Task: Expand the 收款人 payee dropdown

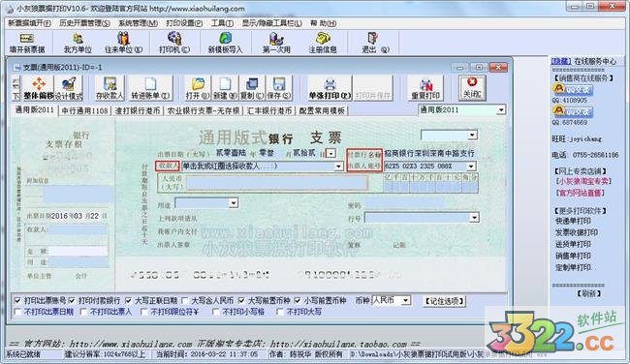Action: pos(338,167)
